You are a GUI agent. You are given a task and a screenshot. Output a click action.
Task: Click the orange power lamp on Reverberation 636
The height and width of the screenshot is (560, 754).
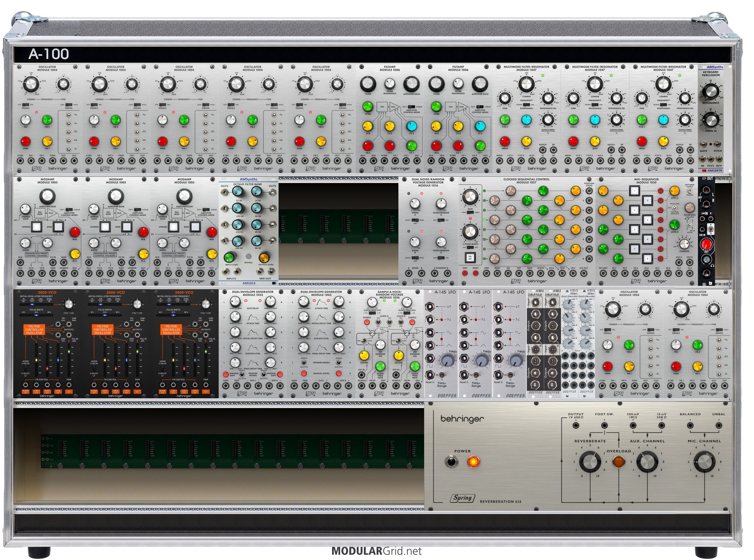tap(473, 462)
